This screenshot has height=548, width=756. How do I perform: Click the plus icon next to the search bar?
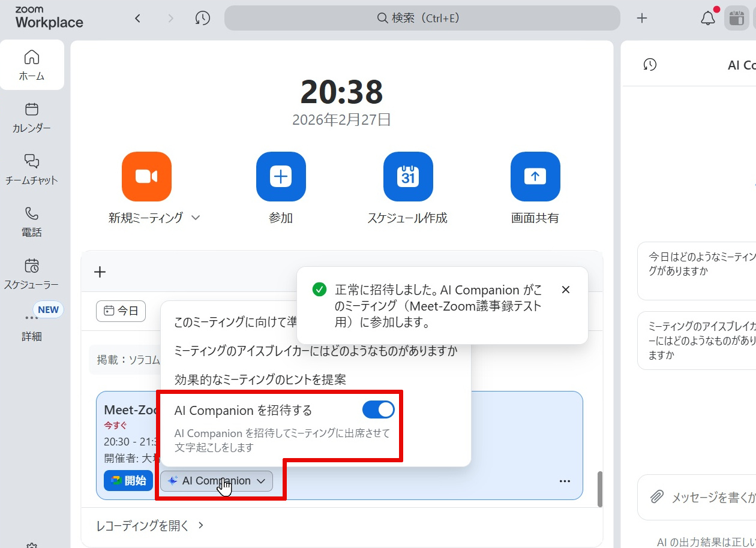tap(642, 18)
